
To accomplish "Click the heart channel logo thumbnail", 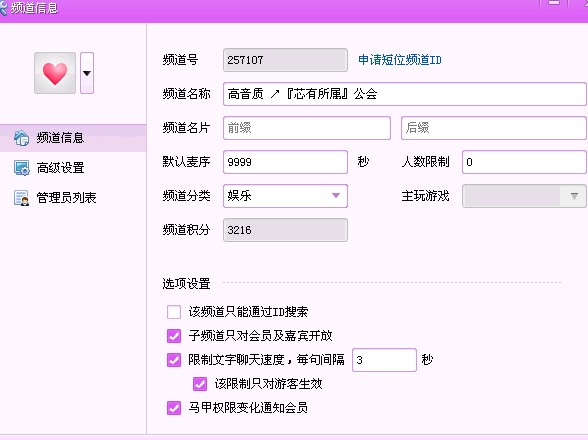I will [x=55, y=73].
